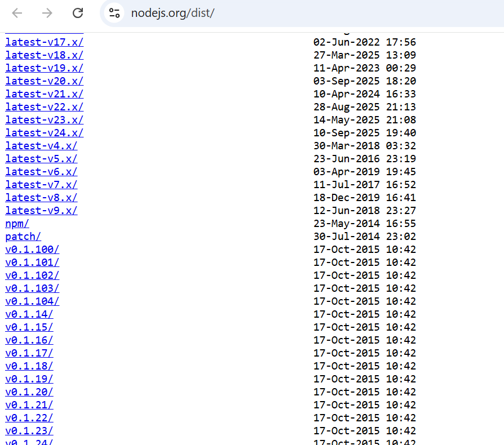Open the latest-v17.x/ directory
504x445 pixels.
[45, 42]
